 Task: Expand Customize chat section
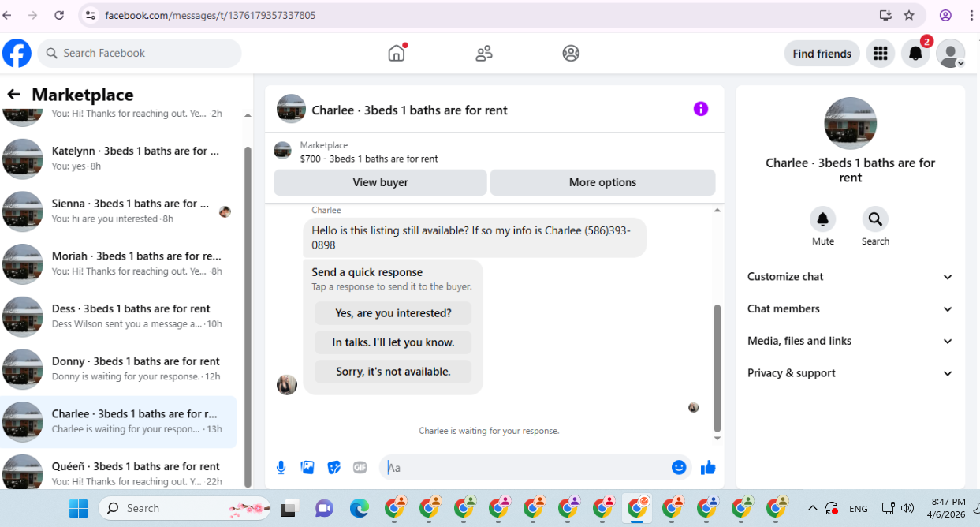(x=850, y=277)
